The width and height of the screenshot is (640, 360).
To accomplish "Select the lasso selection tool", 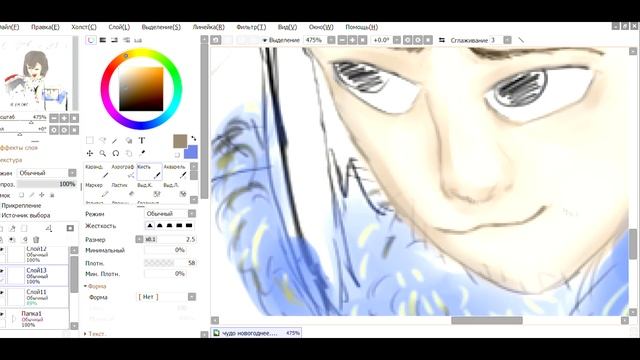I will coord(102,140).
